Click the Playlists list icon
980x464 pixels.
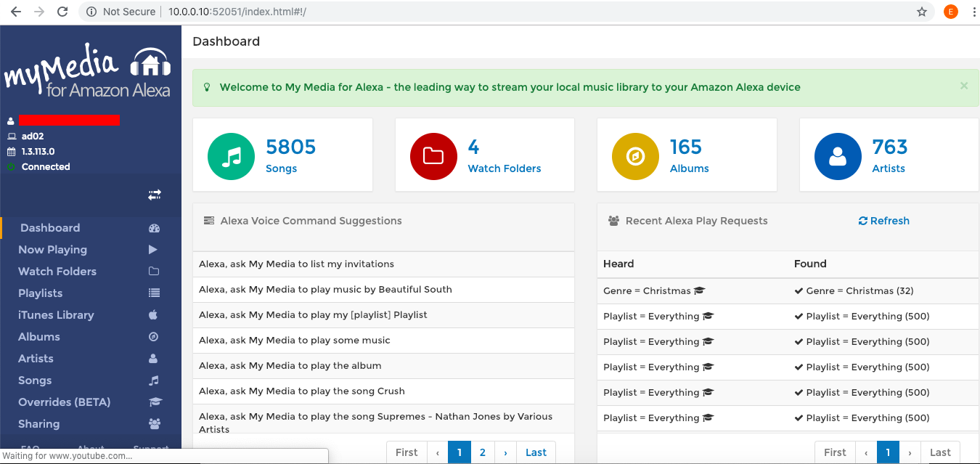click(x=154, y=293)
